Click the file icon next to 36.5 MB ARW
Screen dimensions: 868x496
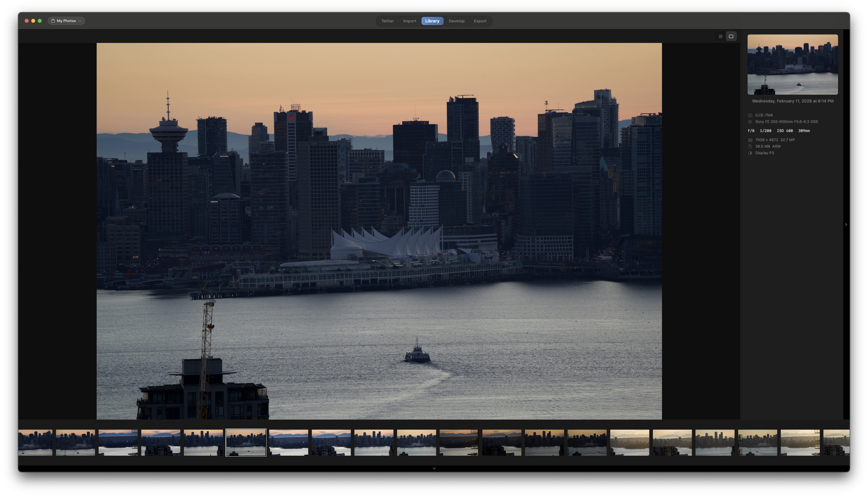tap(750, 147)
